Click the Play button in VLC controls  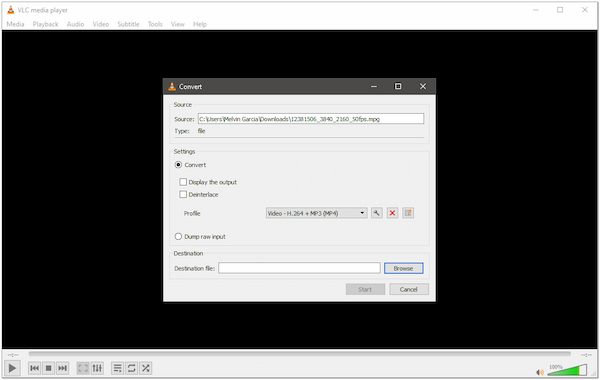[x=12, y=368]
